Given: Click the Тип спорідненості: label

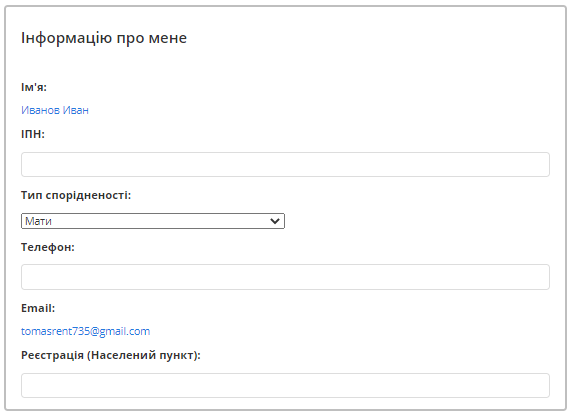Looking at the screenshot, I should [76, 195].
